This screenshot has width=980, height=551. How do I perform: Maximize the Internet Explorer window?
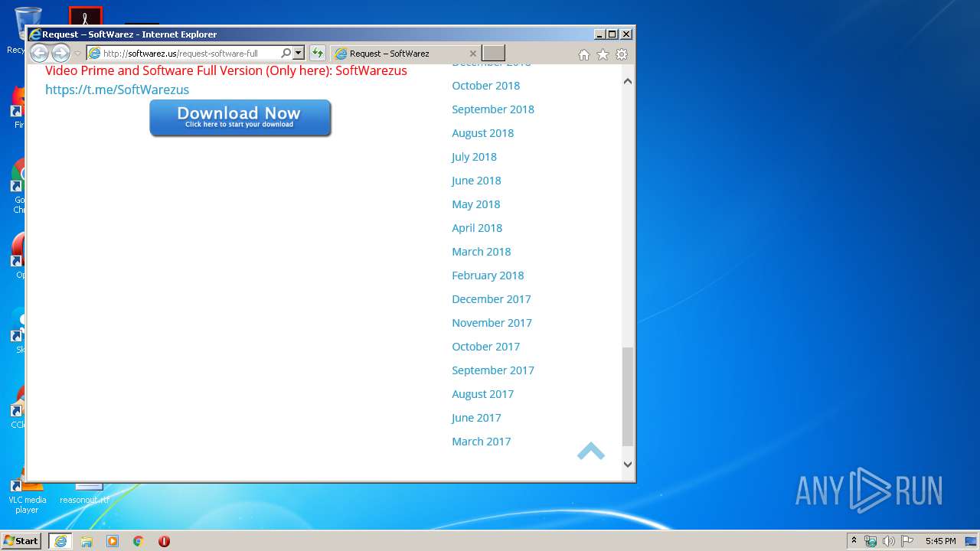tap(612, 34)
